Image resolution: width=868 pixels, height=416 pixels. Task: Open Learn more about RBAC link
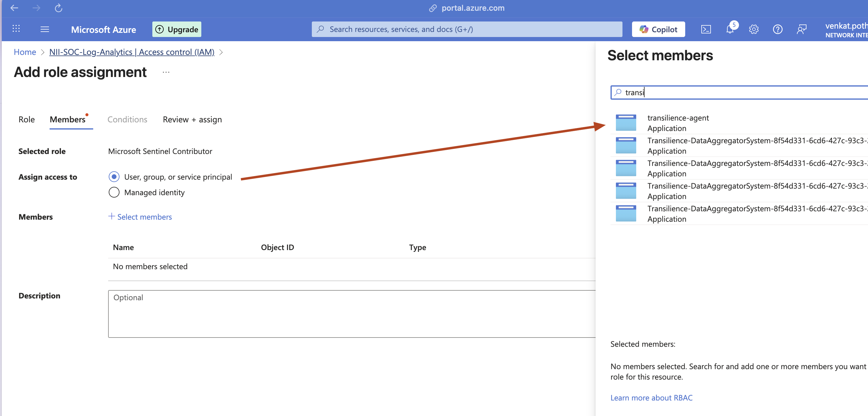[x=651, y=397]
